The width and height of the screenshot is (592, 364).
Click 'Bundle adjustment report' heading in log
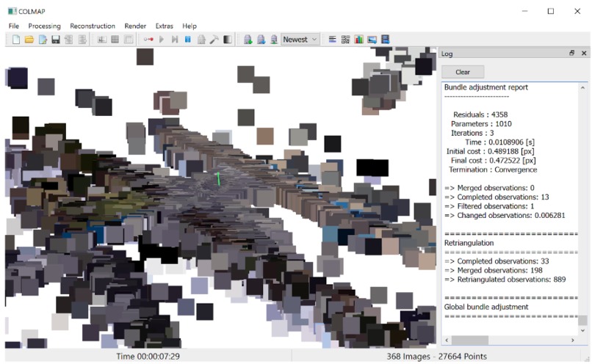[x=486, y=87]
